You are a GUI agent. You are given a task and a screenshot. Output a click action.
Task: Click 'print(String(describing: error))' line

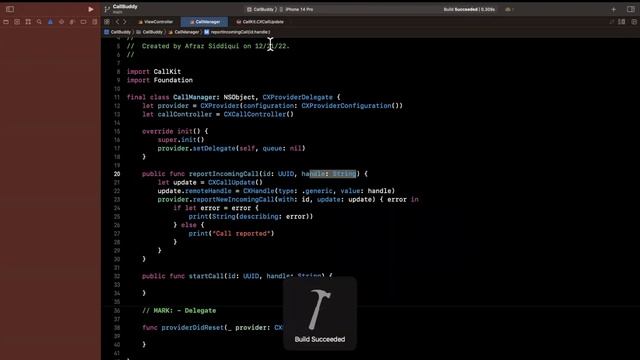(251, 217)
